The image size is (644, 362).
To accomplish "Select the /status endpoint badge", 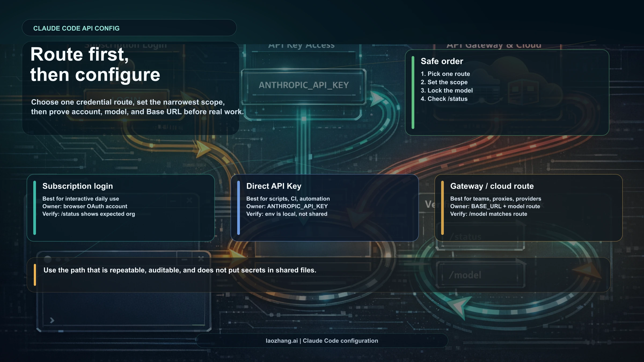I will [466, 236].
